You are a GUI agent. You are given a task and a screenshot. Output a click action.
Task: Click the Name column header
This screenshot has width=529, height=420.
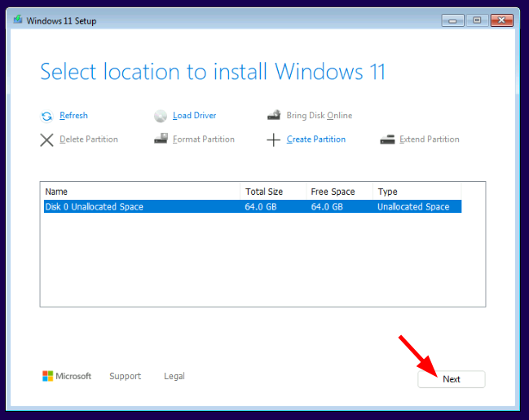(140, 192)
